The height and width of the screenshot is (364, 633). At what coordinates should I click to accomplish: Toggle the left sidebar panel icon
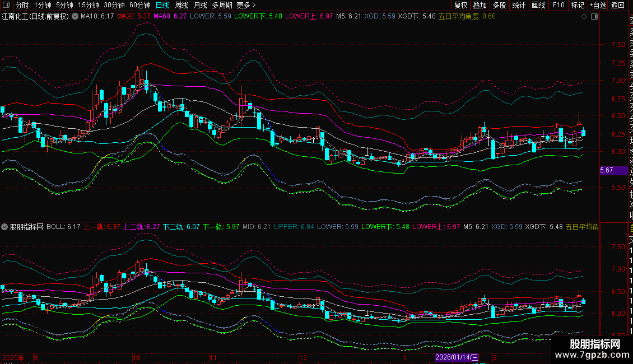6,5
